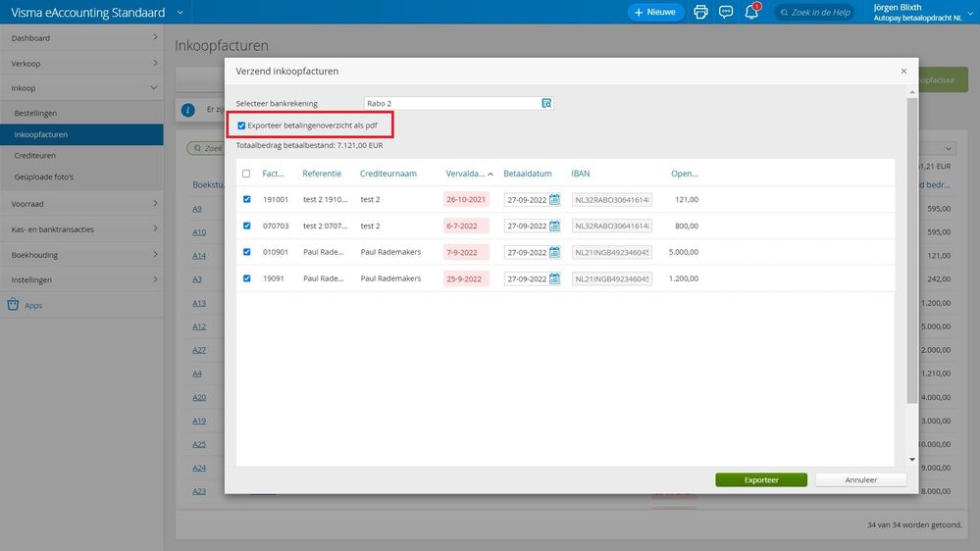Toggle the select-all checkbox in table header
Viewport: 980px width, 551px height.
pos(246,174)
